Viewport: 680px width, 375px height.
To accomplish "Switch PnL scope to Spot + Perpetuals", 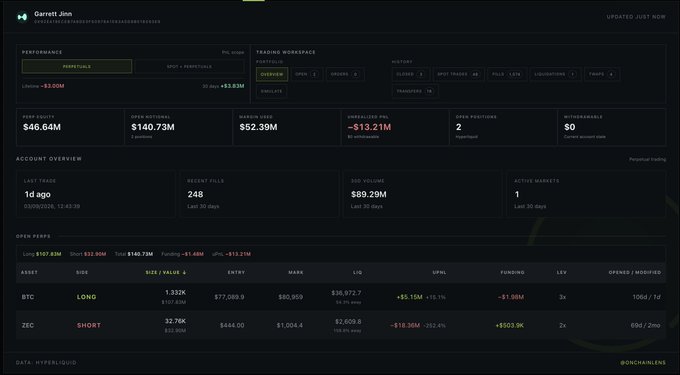I will point(189,66).
